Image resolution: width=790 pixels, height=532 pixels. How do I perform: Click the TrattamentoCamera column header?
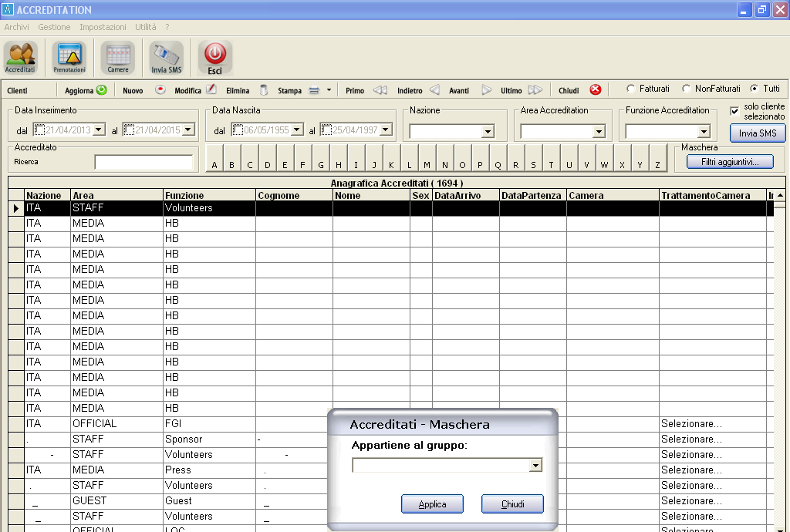pos(712,195)
